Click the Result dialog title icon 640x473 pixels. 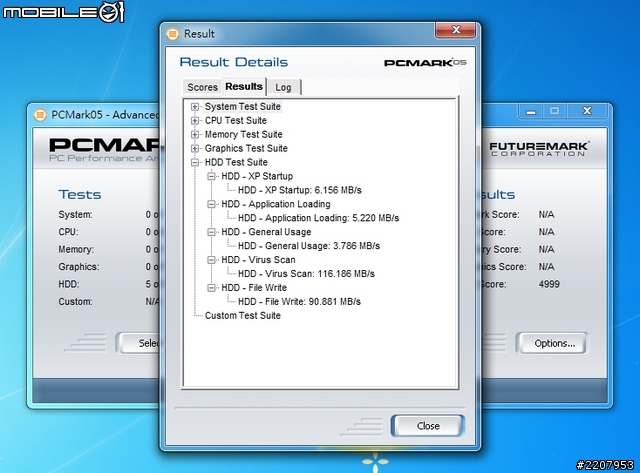coord(173,33)
